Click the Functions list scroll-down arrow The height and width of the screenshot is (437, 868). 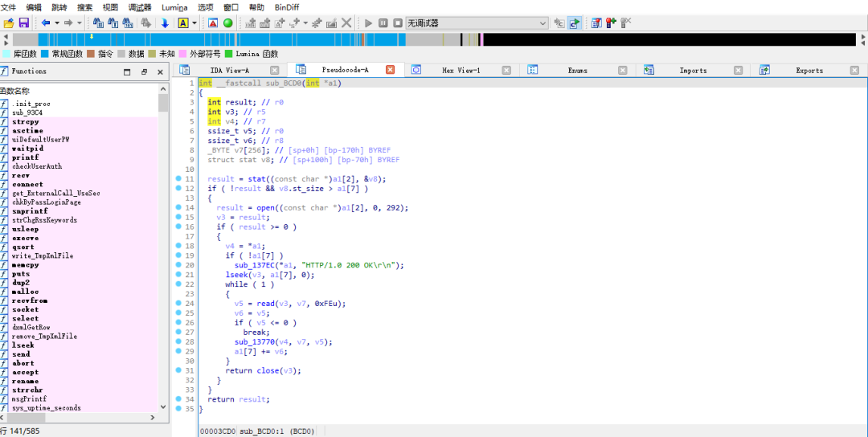pyautogui.click(x=162, y=406)
